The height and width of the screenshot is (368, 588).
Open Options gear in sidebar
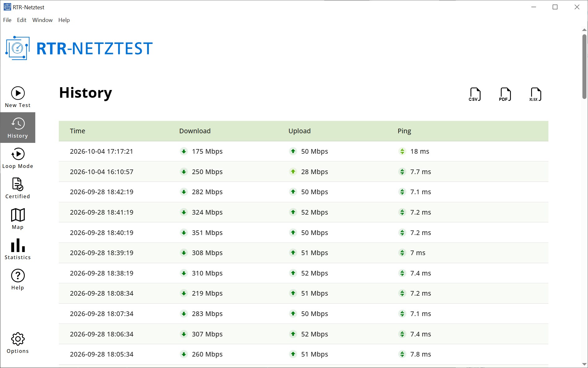click(x=18, y=343)
